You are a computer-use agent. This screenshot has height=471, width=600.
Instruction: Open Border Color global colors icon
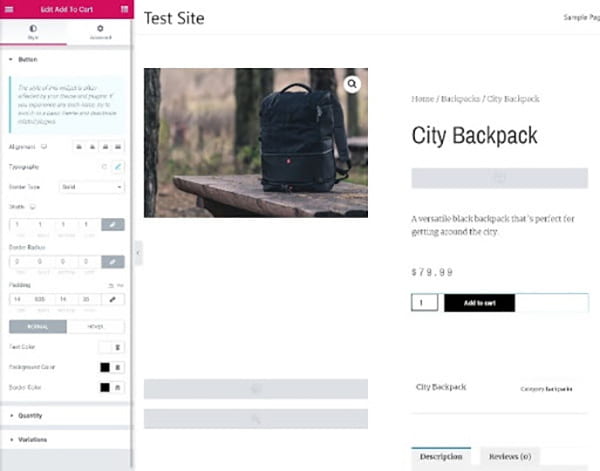click(x=118, y=388)
